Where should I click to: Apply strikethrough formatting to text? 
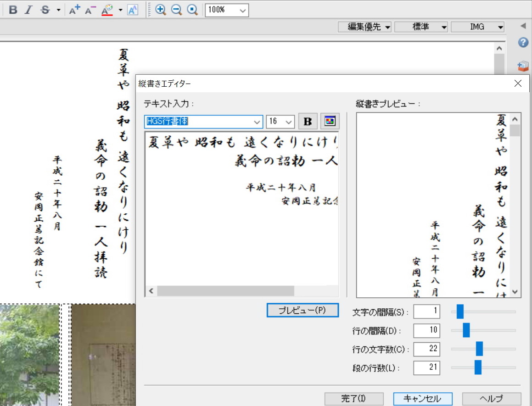(45, 10)
